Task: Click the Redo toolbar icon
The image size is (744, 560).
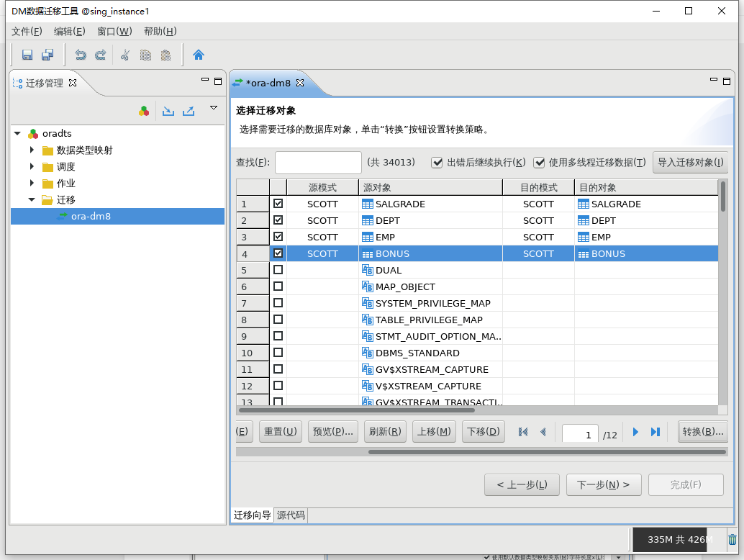Action: click(100, 55)
